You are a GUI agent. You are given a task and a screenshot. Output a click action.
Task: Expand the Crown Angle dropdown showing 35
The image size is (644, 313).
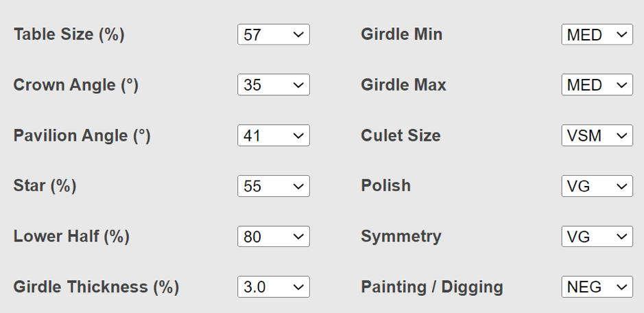click(x=274, y=84)
